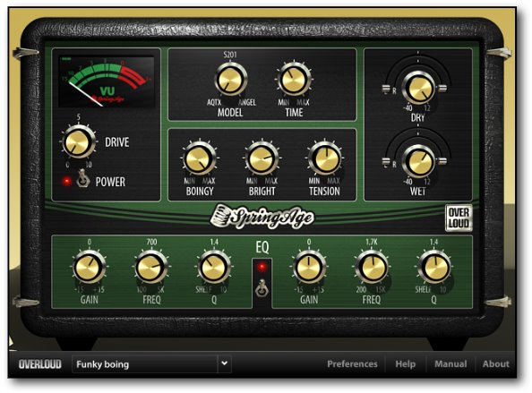Click the left pan marker on DRY ring

(386, 89)
